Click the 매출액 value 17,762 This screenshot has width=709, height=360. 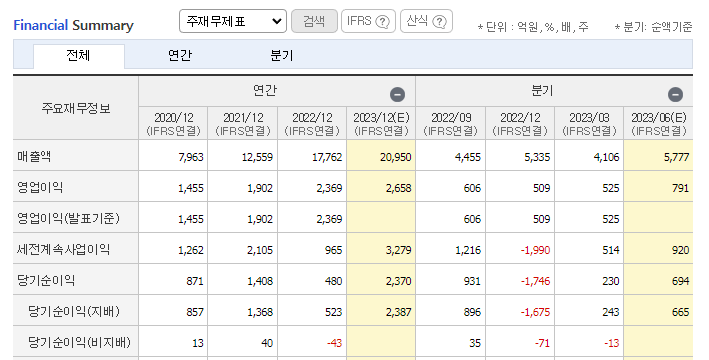click(327, 157)
